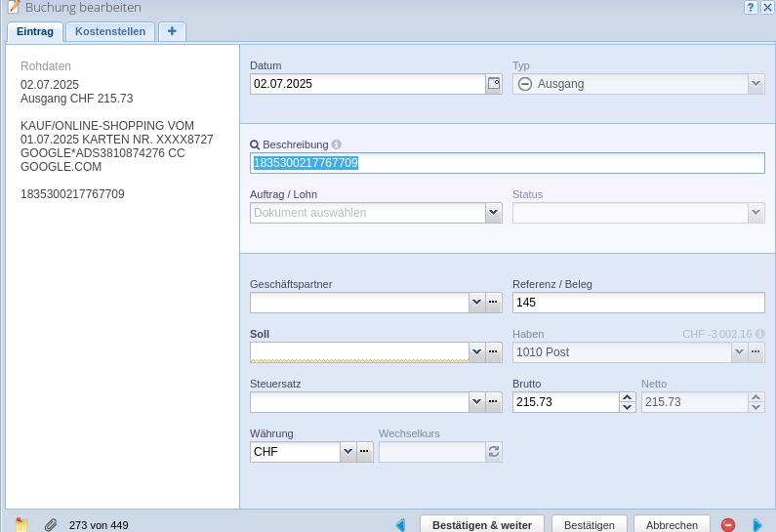Increase Brutto amount with up arrow

[x=628, y=397]
